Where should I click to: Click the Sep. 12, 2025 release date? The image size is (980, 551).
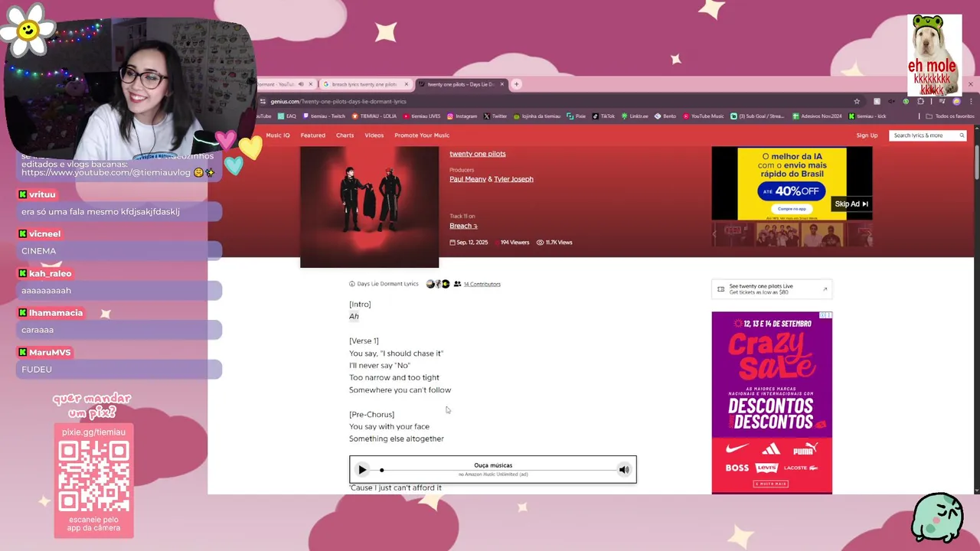tap(469, 243)
